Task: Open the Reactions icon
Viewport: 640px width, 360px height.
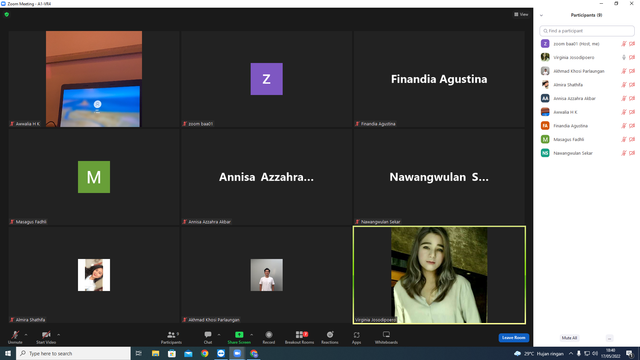Action: tap(330, 335)
